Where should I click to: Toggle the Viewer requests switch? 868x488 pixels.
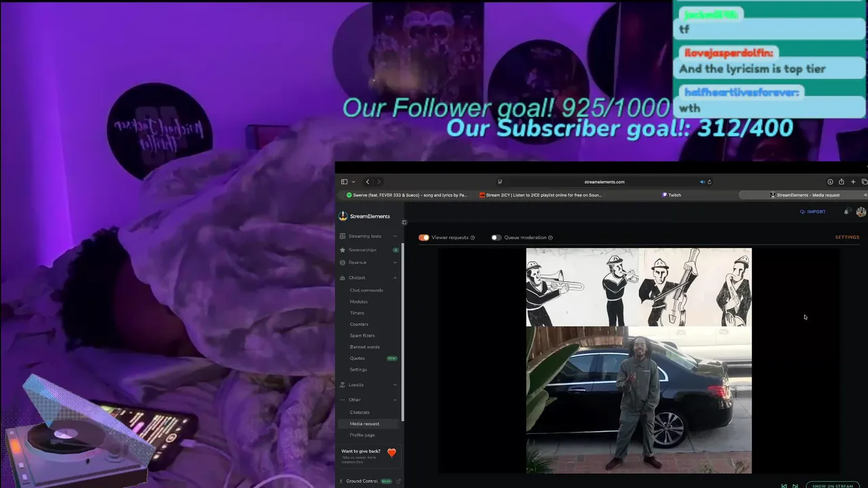tap(424, 238)
